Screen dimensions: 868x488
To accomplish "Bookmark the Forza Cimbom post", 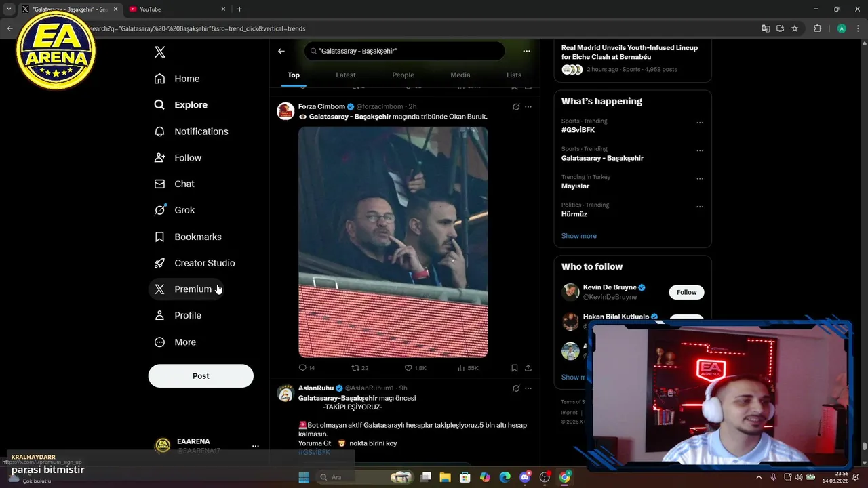I will click(515, 368).
